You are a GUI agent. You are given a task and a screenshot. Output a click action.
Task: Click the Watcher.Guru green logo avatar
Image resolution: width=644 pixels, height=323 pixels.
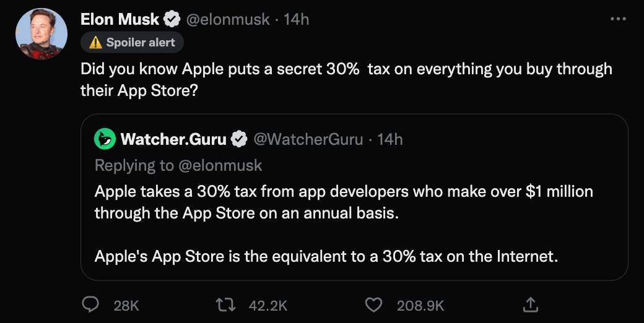pyautogui.click(x=105, y=139)
